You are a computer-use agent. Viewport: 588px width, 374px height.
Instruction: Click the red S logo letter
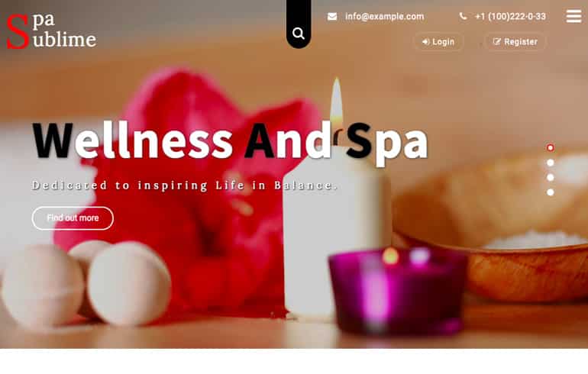point(18,31)
